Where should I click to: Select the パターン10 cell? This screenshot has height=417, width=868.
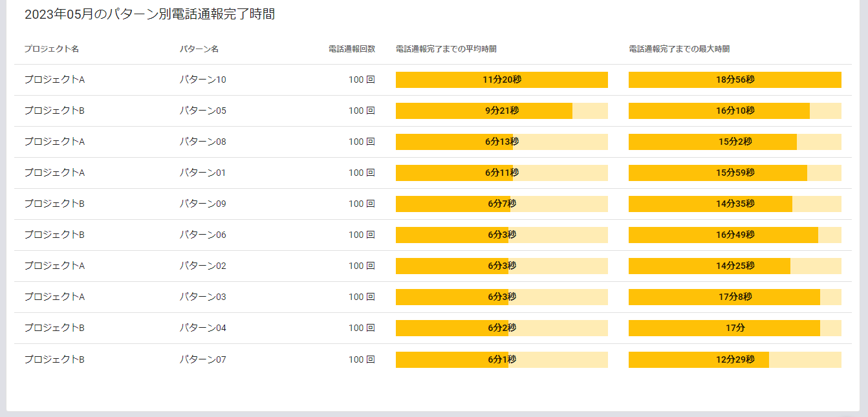(203, 80)
